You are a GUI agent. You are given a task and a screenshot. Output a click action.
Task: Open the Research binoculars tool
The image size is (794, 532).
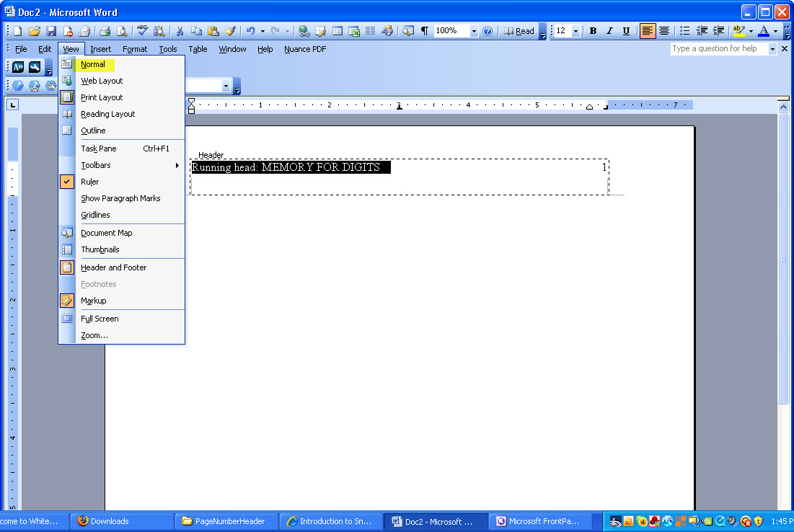159,31
